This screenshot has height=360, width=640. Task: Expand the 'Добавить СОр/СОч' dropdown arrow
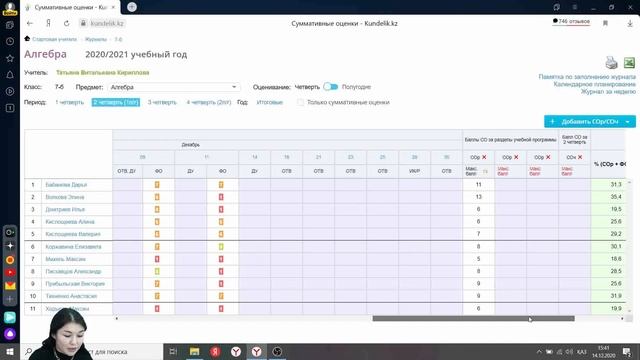(x=628, y=122)
